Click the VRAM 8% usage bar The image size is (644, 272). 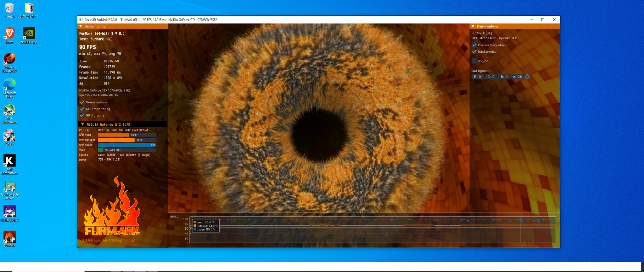coord(127,150)
